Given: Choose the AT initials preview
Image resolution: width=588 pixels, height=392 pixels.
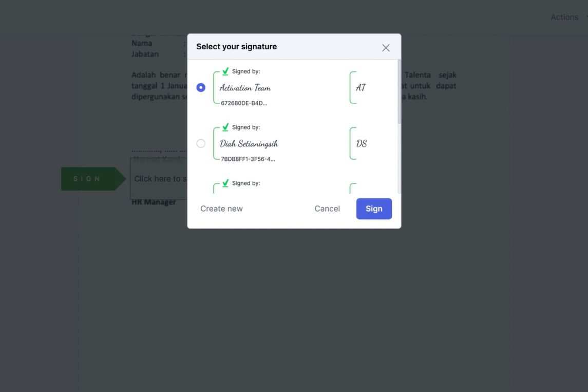Looking at the screenshot, I should (361, 87).
